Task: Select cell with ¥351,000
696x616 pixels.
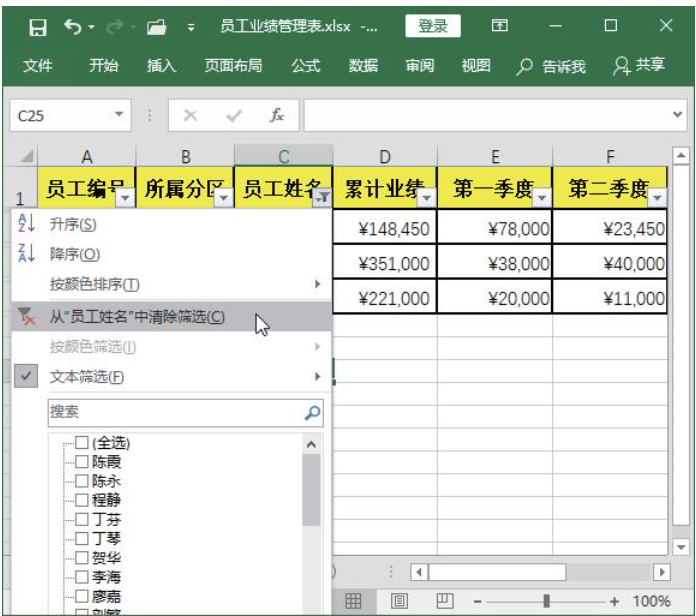Action: (x=384, y=262)
